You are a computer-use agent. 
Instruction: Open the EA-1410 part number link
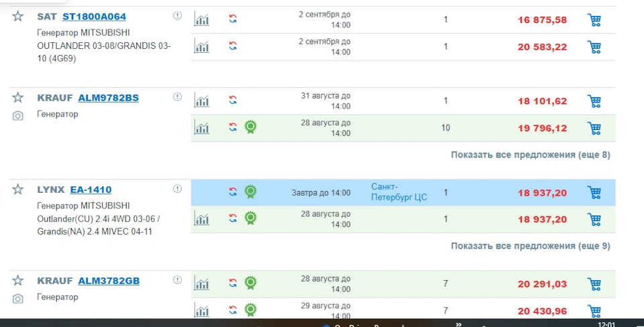[x=91, y=190]
